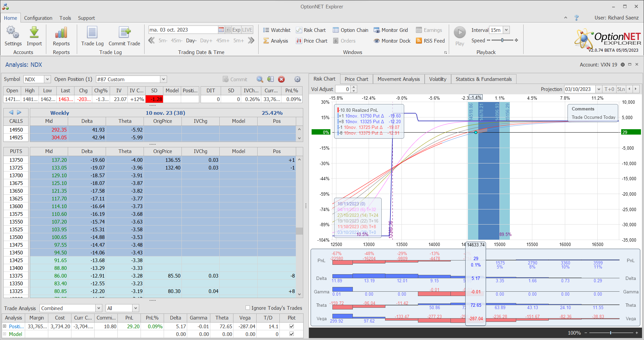Viewport: 644px width, 340px height.
Task: Step forward with the Day+ button
Action: tap(206, 41)
